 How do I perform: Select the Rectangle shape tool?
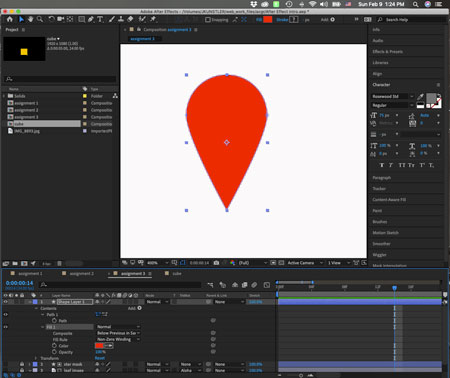pyautogui.click(x=81, y=19)
